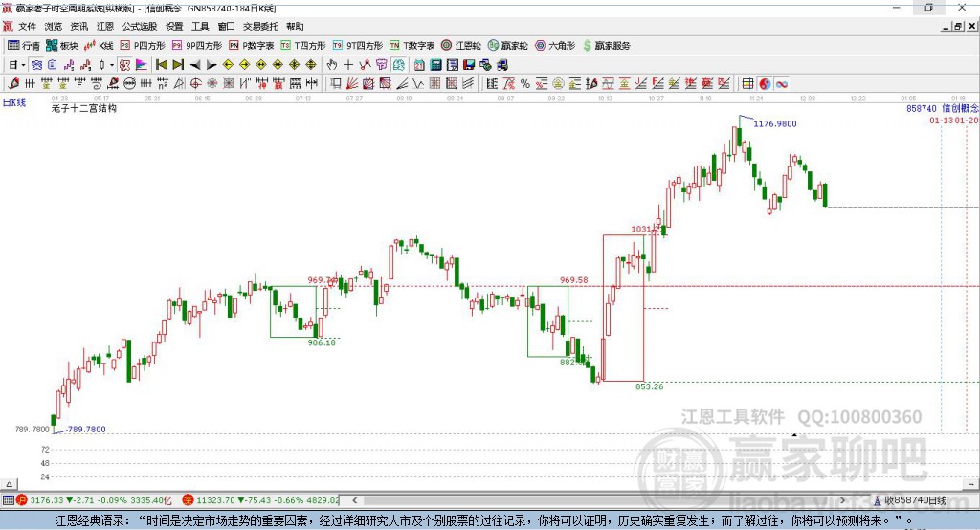
Task: Click the last yellow diamond arrow icon
Action: 311,65
